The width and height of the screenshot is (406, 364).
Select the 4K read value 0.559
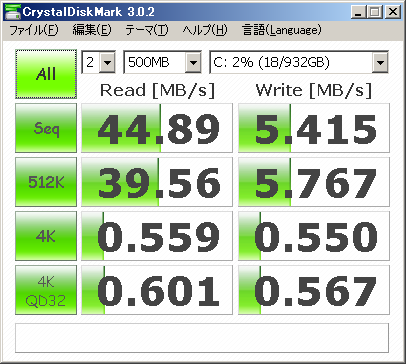157,236
